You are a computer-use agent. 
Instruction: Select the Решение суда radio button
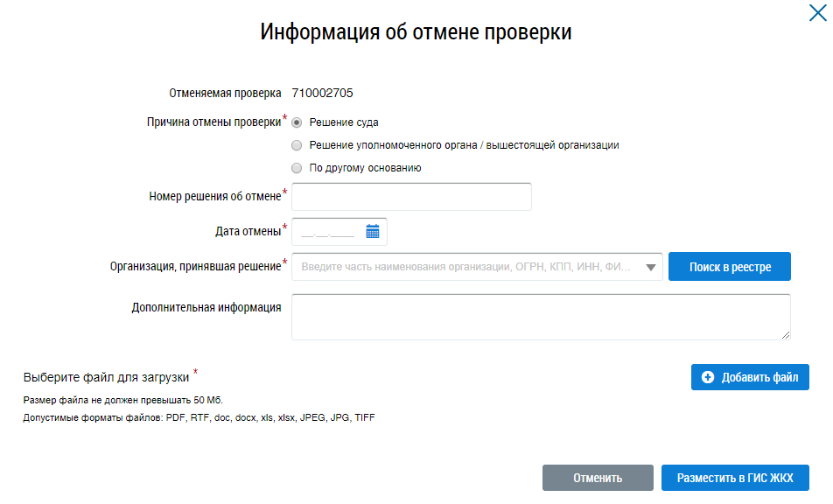[297, 122]
